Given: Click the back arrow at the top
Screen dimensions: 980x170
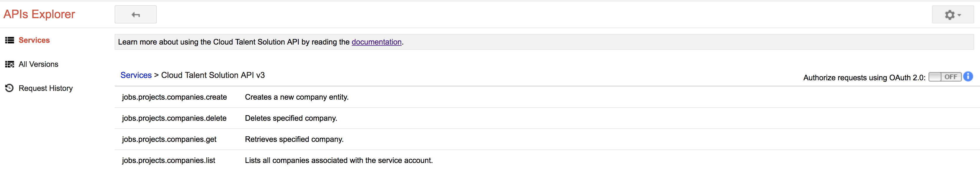Looking at the screenshot, I should pos(135,14).
